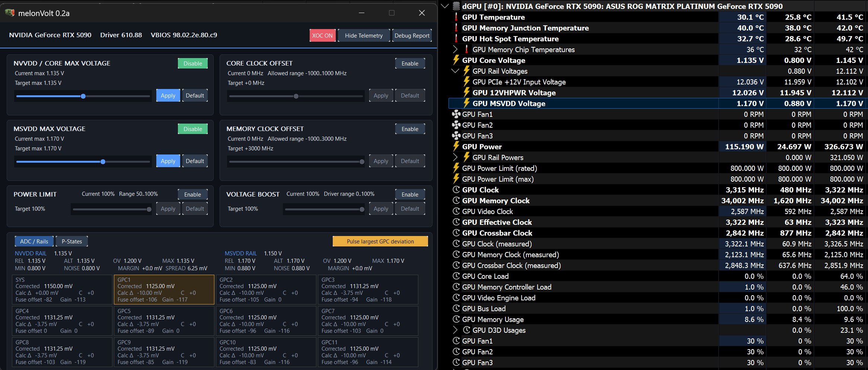
Task: Click clock icon beside GPU D3D Usages
Action: [466, 330]
